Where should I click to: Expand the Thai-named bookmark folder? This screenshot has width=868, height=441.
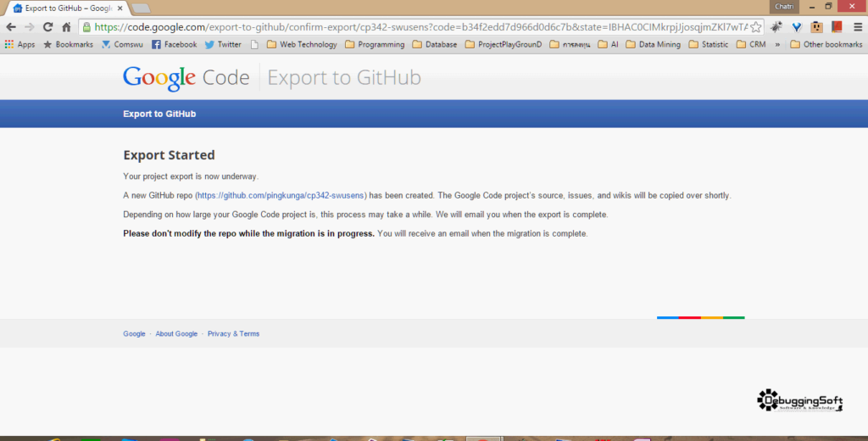(x=570, y=44)
